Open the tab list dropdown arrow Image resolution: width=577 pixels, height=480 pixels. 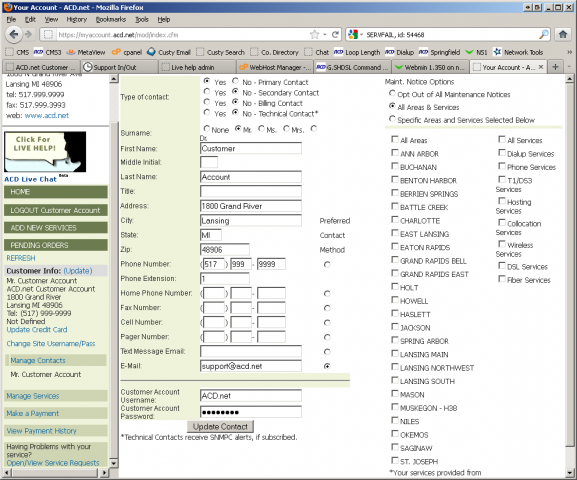(x=569, y=67)
